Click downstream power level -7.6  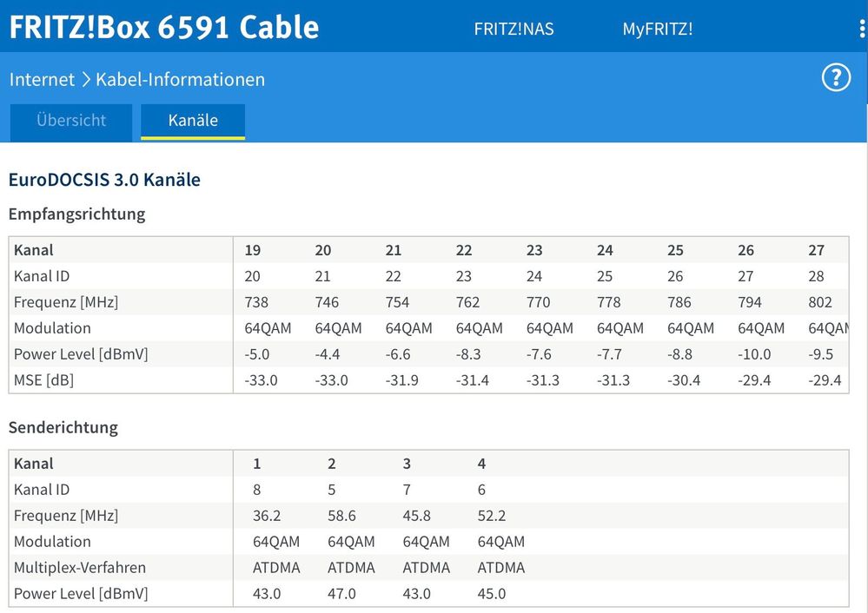[x=539, y=354]
